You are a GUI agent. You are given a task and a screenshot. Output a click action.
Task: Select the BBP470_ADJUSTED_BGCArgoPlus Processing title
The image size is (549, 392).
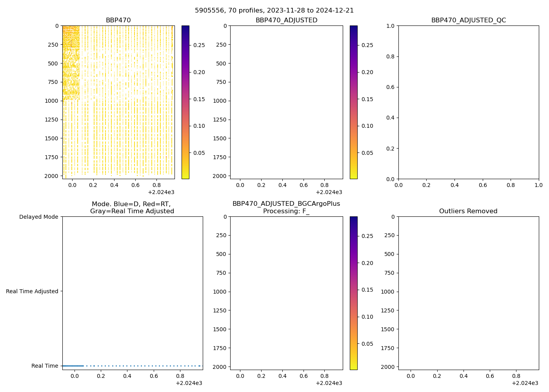pyautogui.click(x=286, y=208)
